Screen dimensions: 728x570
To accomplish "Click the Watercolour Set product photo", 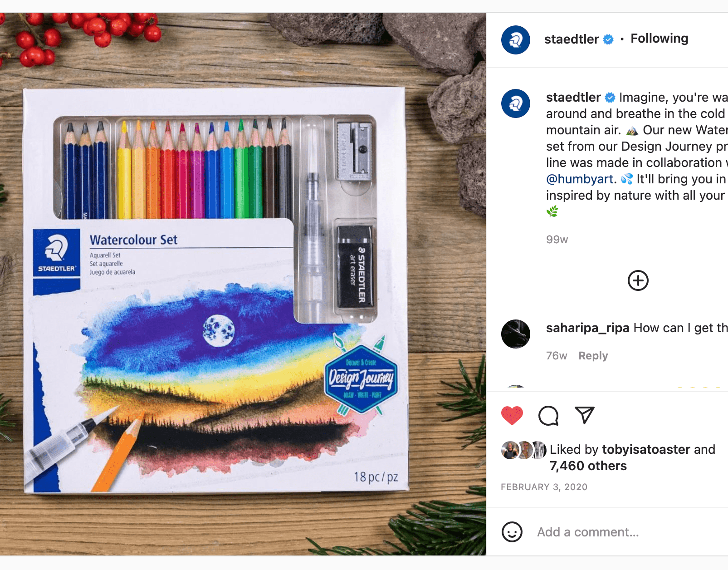I will point(243,284).
